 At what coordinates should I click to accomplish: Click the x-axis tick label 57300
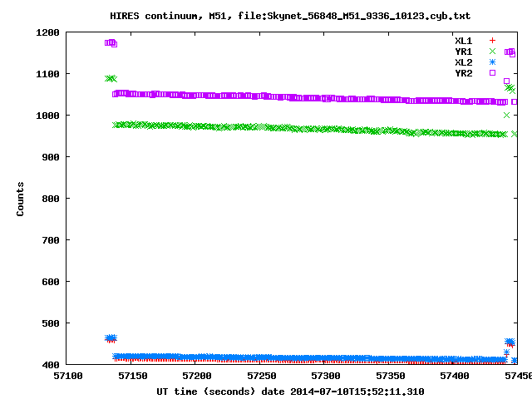[x=326, y=376]
